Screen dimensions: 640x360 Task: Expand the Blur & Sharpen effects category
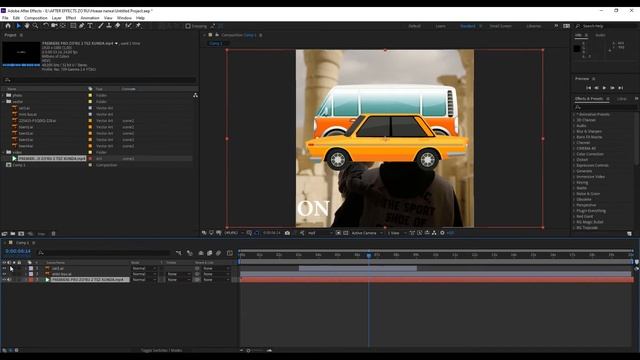574,131
